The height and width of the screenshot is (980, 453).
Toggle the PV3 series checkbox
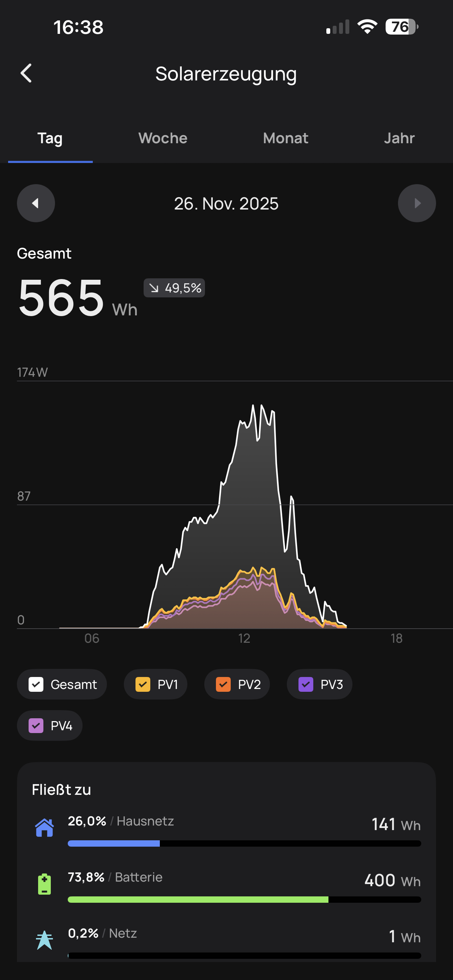306,684
